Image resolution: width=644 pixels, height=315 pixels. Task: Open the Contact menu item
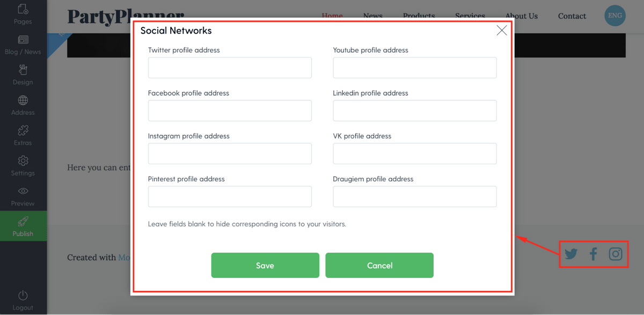(572, 16)
